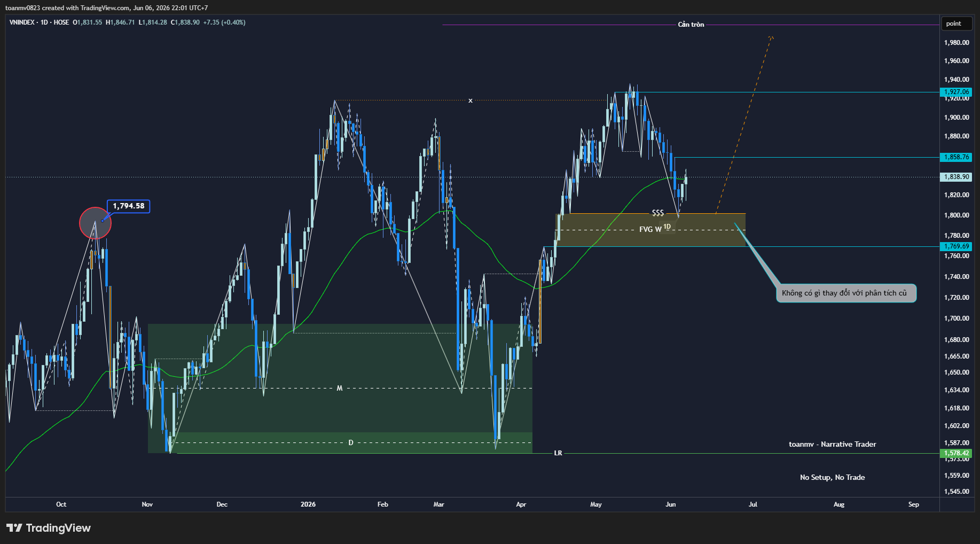
Task: Select the M midline label in green zone
Action: pos(340,388)
